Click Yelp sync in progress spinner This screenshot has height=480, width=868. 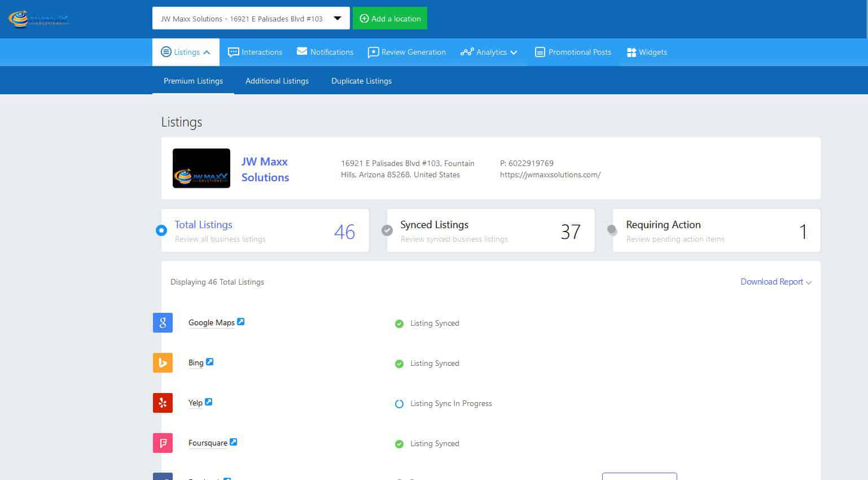[x=399, y=404]
